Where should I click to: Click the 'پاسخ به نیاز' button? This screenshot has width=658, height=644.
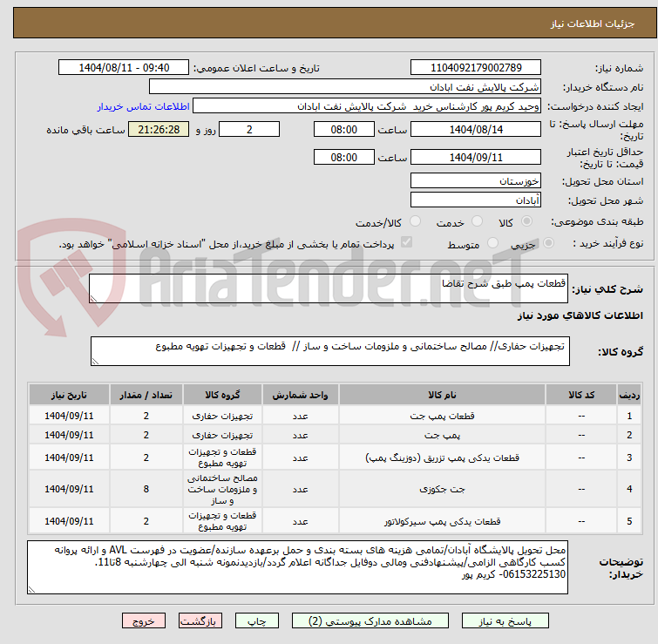(x=505, y=621)
